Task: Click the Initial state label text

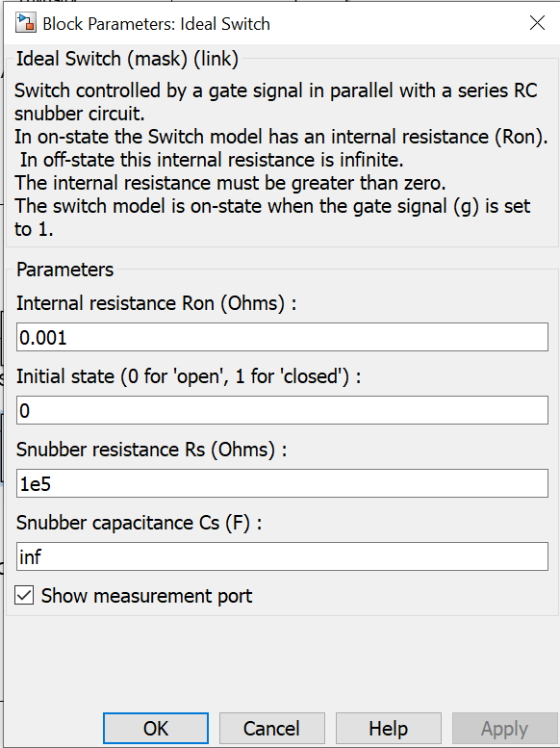Action: pos(189,376)
